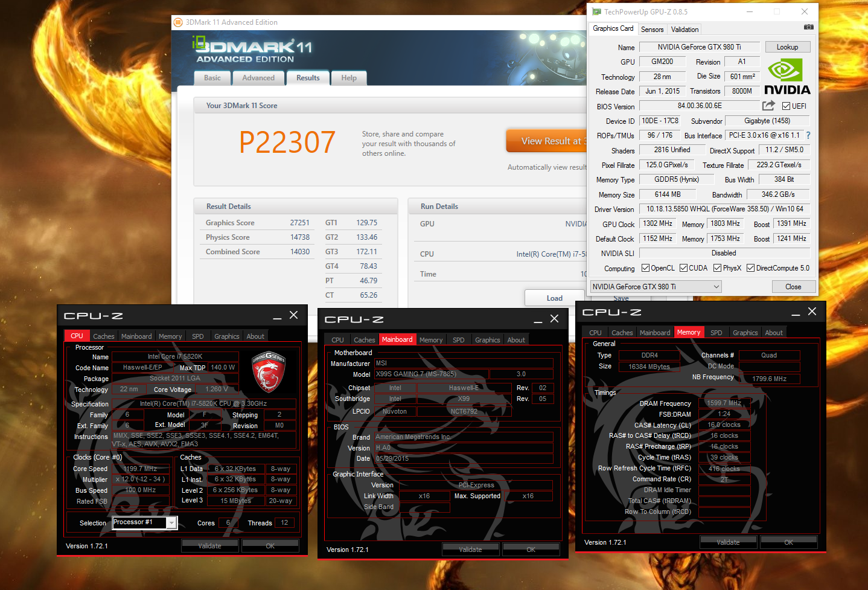Select the Graphics Card tab in GPU-Z
868x590 pixels.
[613, 28]
